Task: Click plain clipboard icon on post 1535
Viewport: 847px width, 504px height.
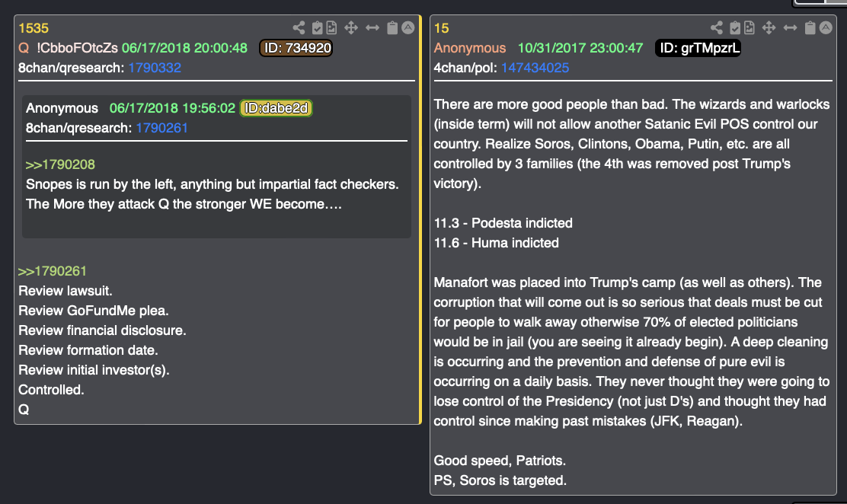Action: [392, 28]
